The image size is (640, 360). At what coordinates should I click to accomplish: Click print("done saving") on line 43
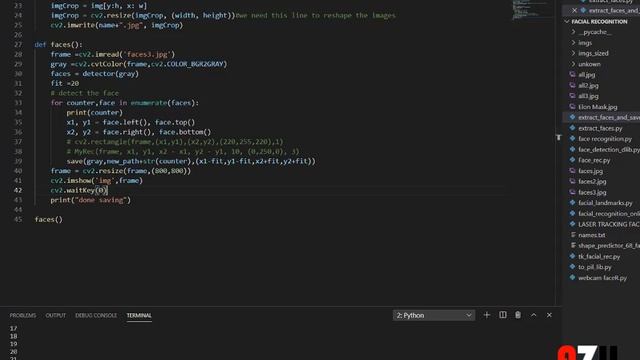click(91, 200)
